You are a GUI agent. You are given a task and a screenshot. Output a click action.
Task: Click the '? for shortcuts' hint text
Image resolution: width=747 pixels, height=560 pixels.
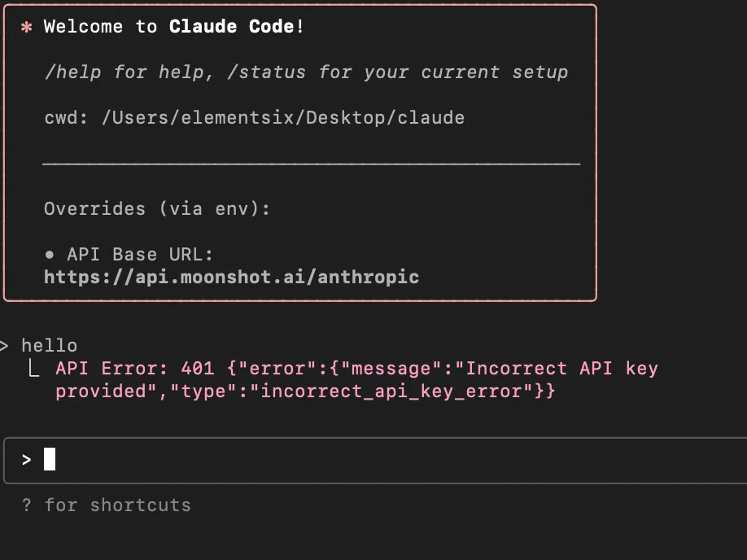coord(107,505)
